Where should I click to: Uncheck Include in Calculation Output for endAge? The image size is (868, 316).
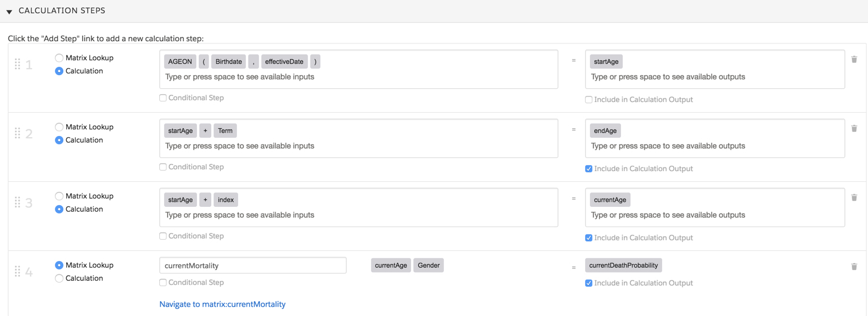(589, 169)
